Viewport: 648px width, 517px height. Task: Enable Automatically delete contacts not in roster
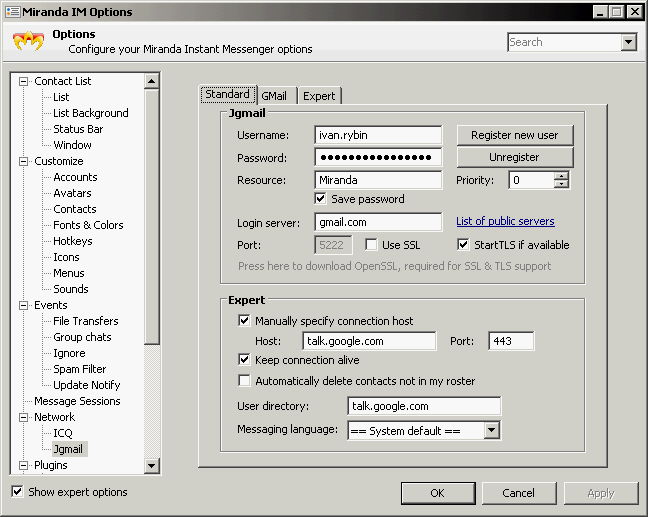click(x=244, y=381)
